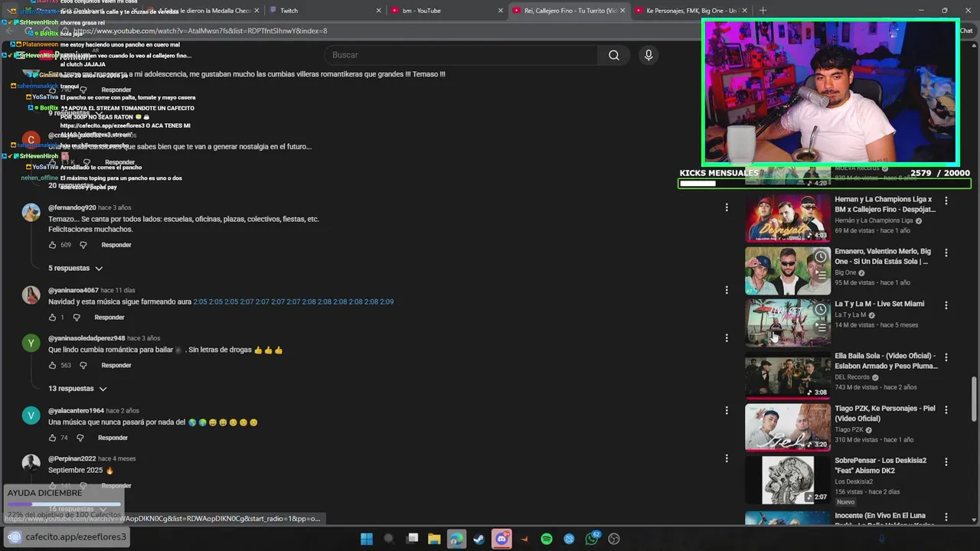Jump to the 2:09 timestamp link
Image resolution: width=980 pixels, height=551 pixels.
coord(387,302)
